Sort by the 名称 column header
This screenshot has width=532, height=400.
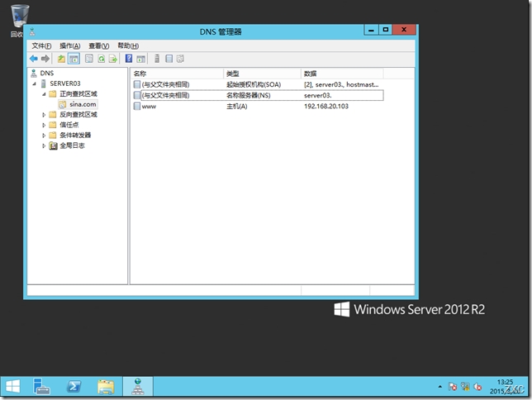point(177,74)
